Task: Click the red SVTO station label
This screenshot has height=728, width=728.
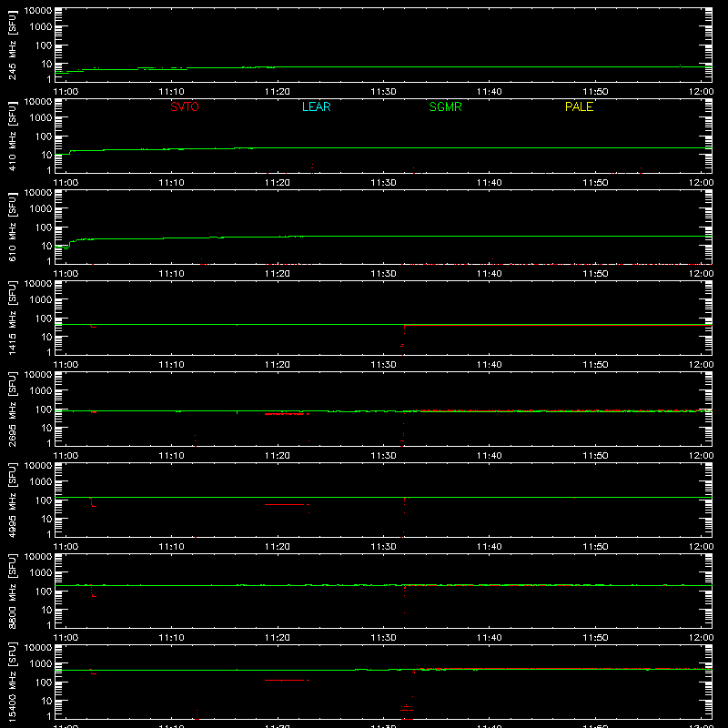Action: point(185,106)
